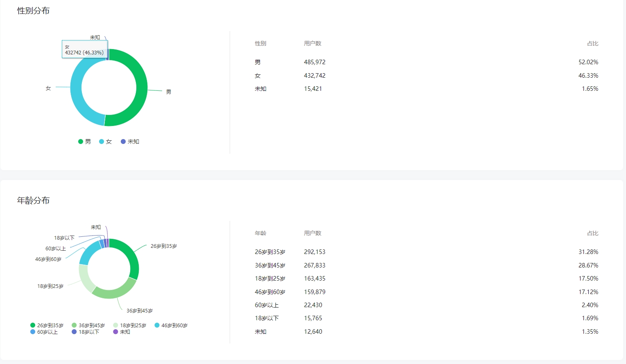Viewport: 626px width, 364px height.
Task: Click the user count 22,430
Action: 313,305
